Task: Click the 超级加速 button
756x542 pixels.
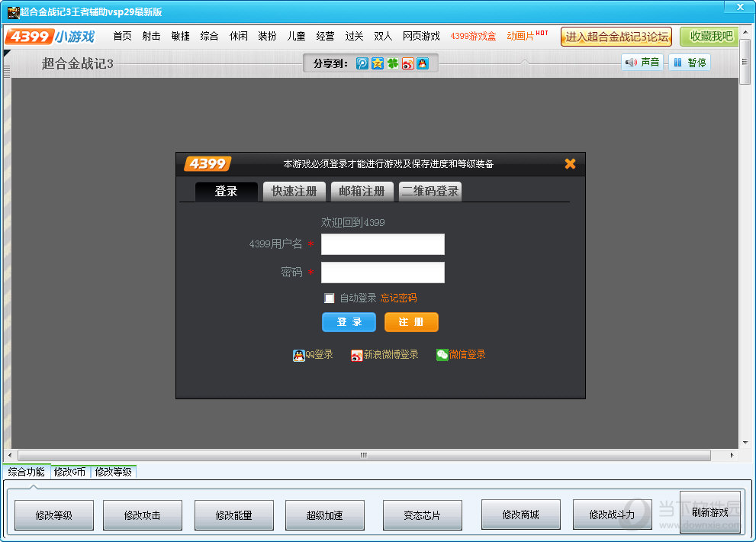Action: click(x=325, y=515)
